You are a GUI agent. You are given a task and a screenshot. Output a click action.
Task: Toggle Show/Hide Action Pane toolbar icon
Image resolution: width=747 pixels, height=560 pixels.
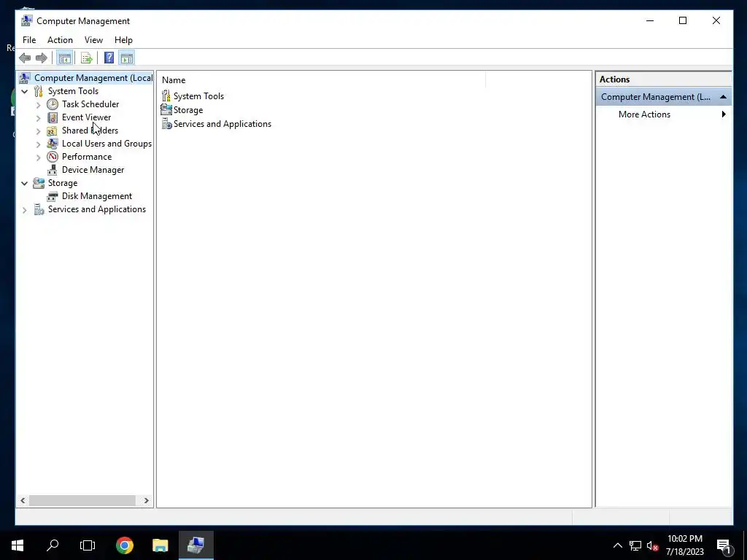point(127,58)
